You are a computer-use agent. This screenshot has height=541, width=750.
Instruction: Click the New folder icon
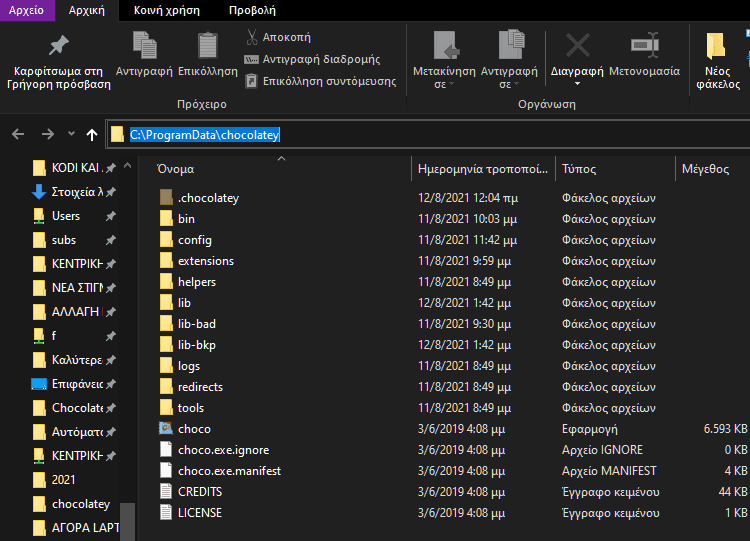click(x=716, y=46)
